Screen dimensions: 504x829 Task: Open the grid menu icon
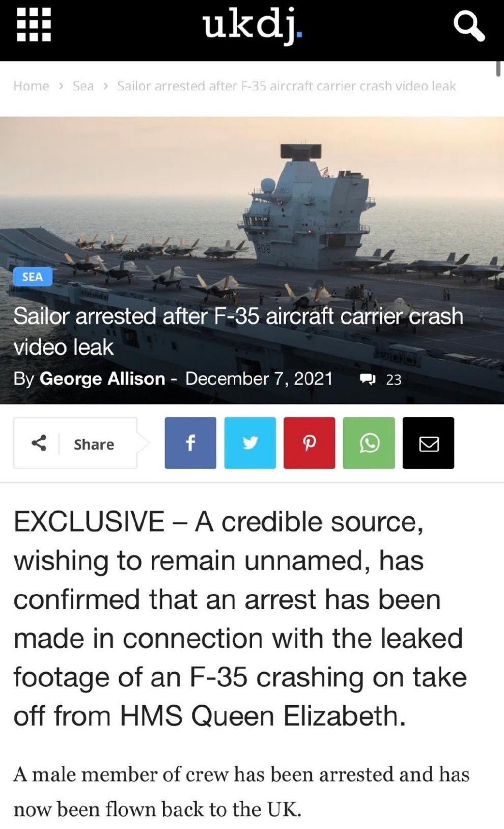tap(34, 24)
